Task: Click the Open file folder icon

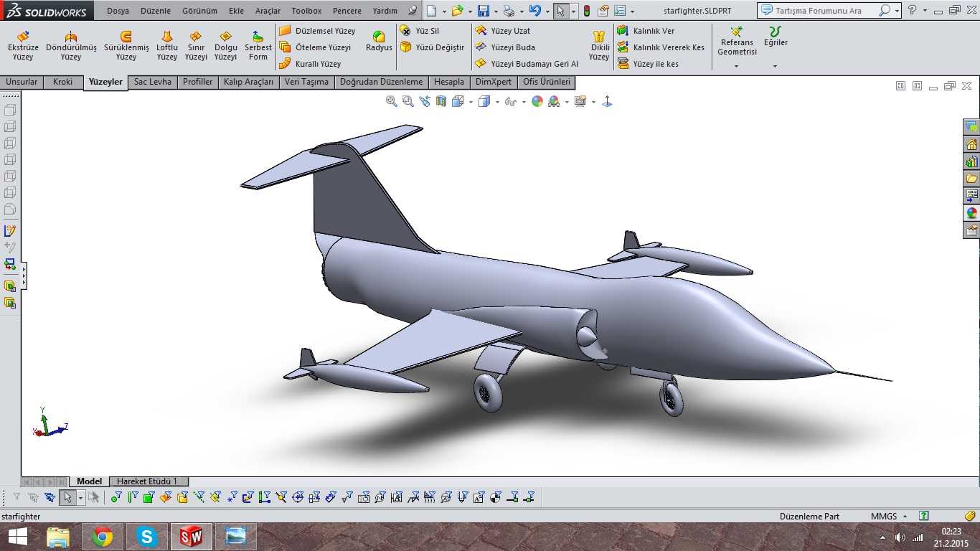Action: [456, 11]
